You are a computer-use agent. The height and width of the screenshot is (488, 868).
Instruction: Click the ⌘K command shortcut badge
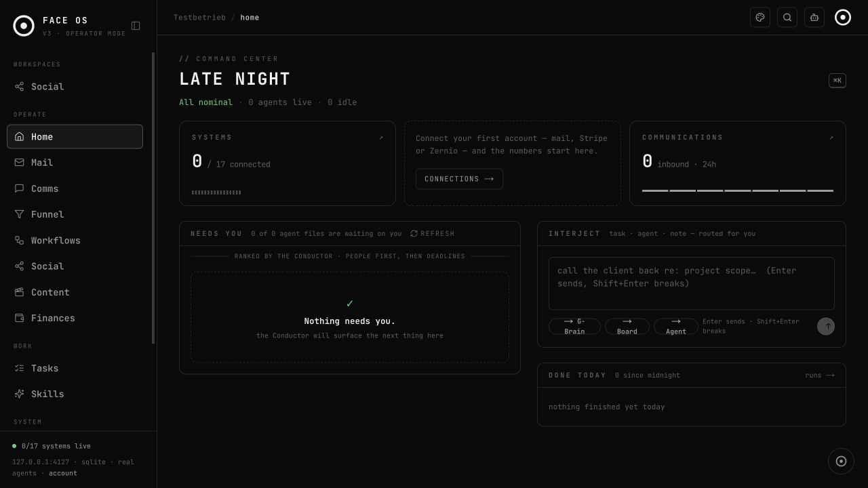coord(837,81)
